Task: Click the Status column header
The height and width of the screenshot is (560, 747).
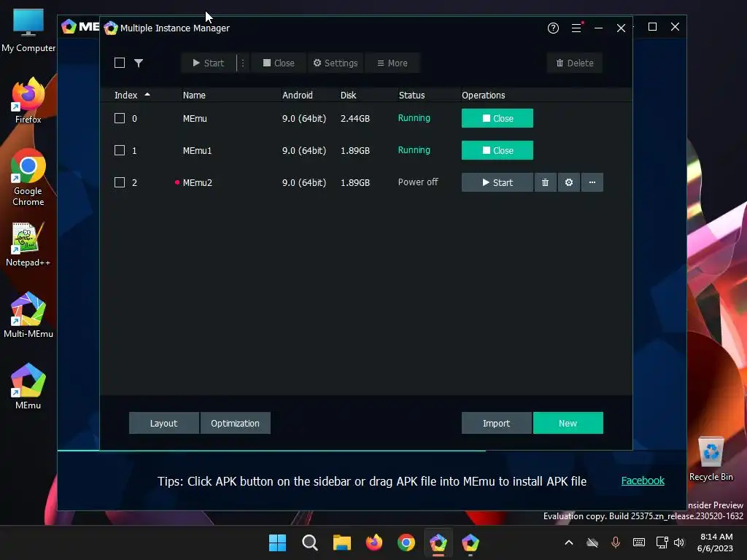Action: [x=411, y=96]
